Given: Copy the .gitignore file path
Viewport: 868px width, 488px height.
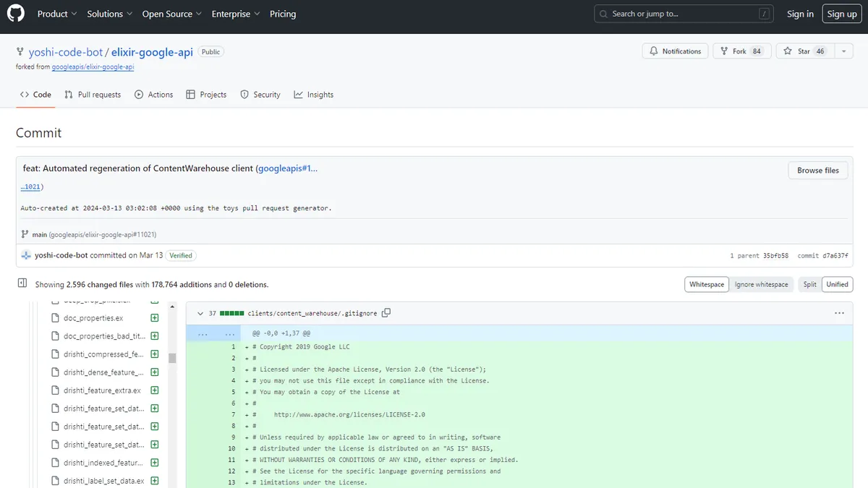Looking at the screenshot, I should point(386,313).
